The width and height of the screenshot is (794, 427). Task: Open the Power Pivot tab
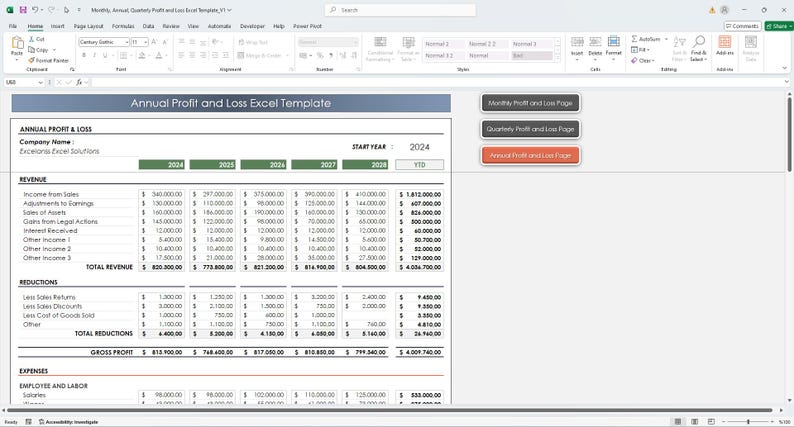click(307, 26)
